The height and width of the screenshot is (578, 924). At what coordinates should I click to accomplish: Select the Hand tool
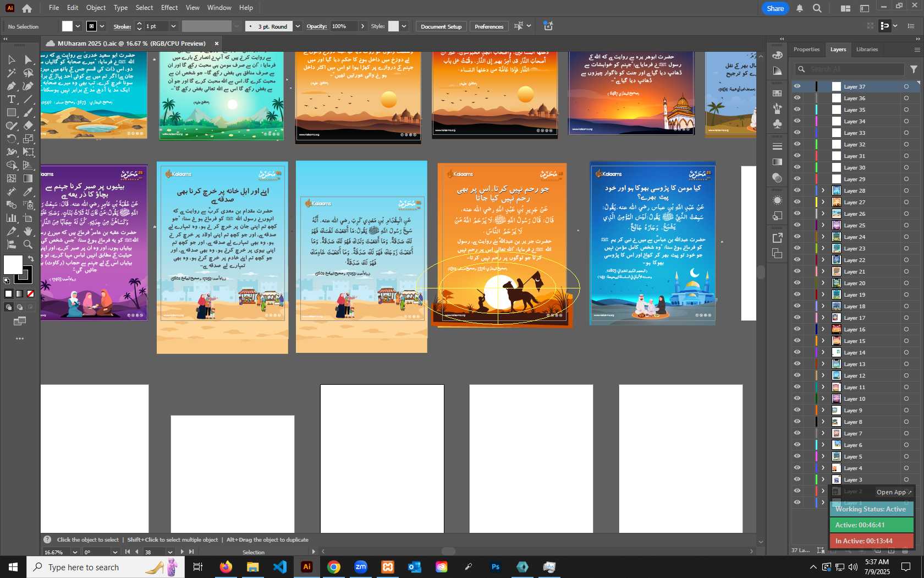coord(29,231)
